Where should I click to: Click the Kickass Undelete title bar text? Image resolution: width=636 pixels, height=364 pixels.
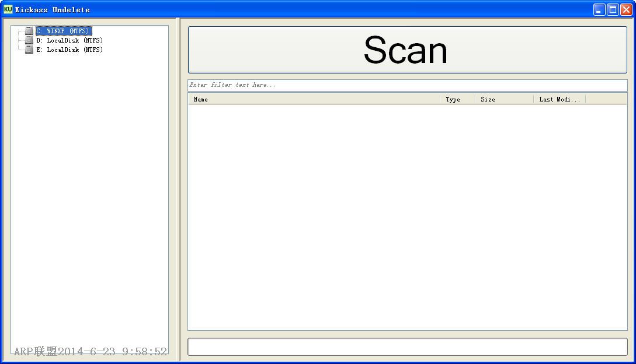53,9
